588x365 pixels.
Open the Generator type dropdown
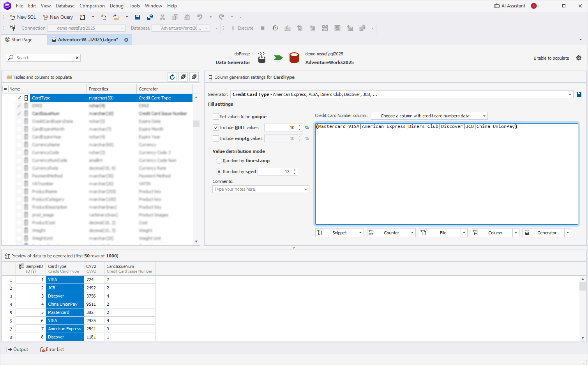(x=570, y=94)
